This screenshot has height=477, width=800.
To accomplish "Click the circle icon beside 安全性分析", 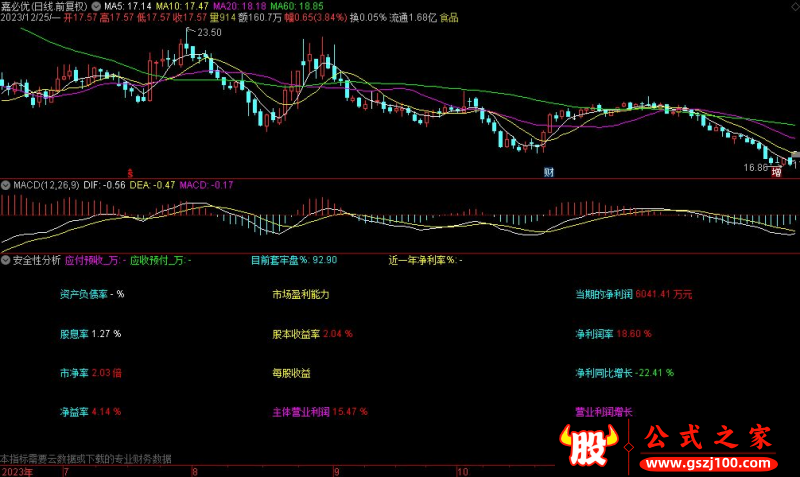I will tap(6, 260).
